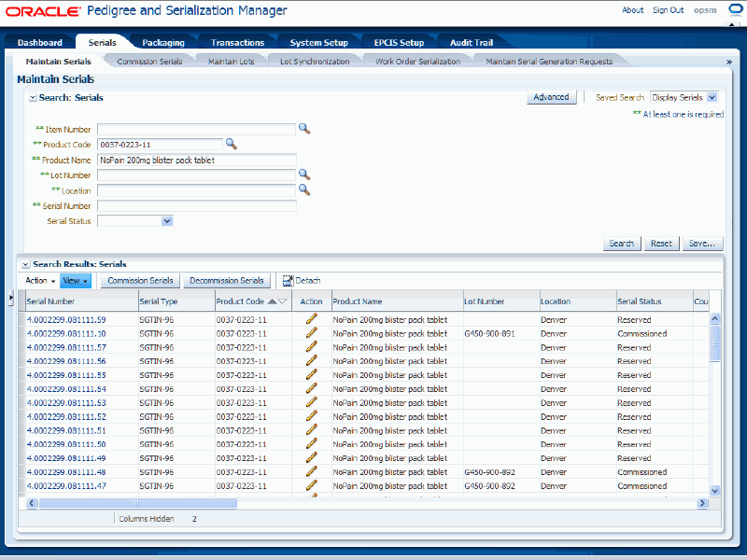Screen dimensions: 747x560
Task: Click the Reset button
Action: point(661,244)
